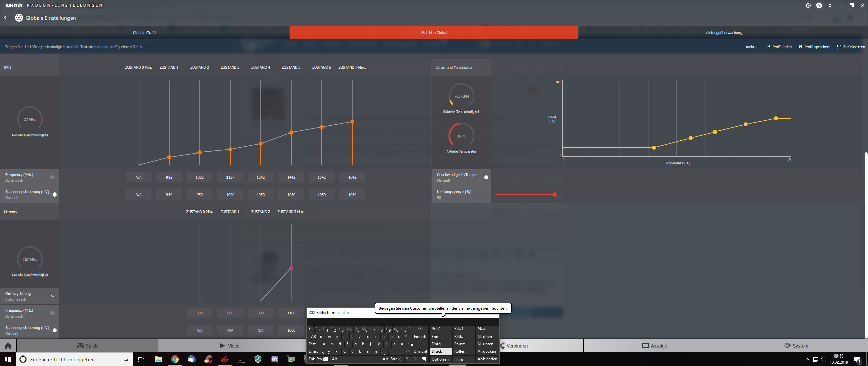Click the back arrow next to Globale Einstellungen
Screen dimensions: 868x366
pos(5,18)
